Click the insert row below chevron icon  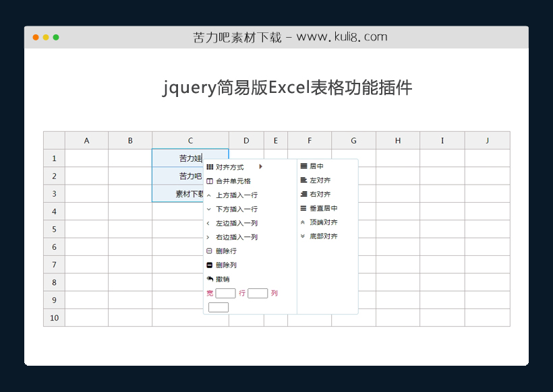(210, 208)
